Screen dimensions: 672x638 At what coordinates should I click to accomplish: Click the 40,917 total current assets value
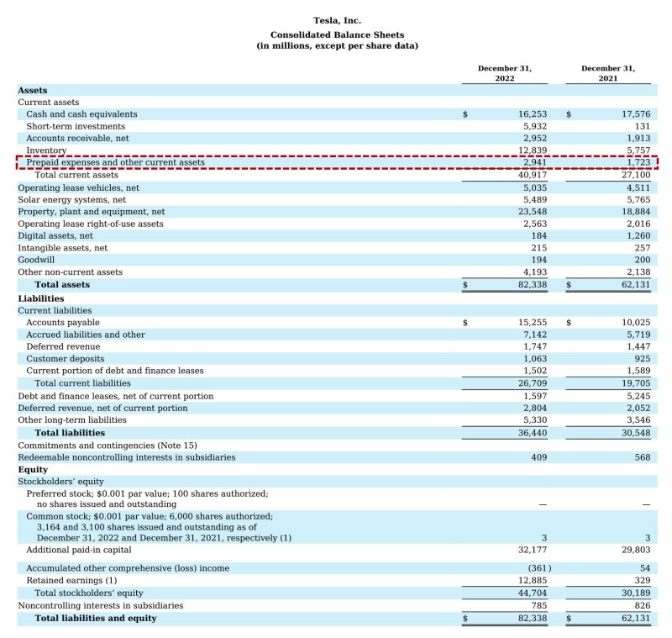coord(533,175)
